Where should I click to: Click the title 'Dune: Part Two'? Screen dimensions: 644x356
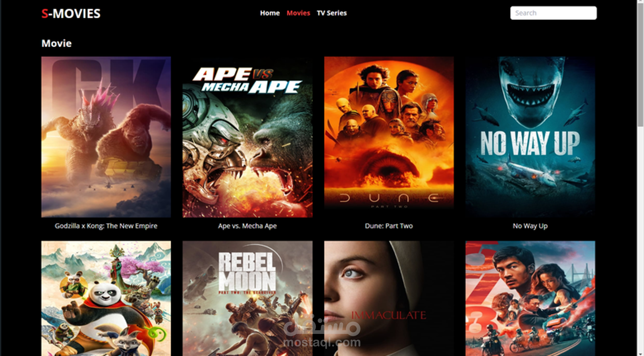tap(389, 226)
